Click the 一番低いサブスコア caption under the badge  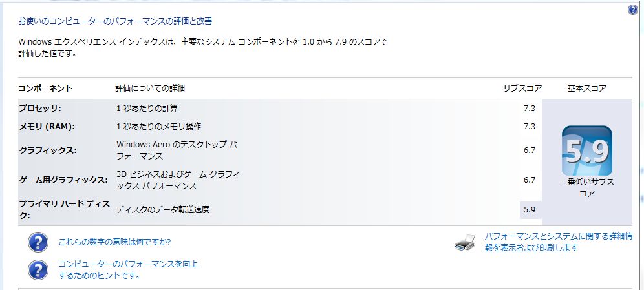tap(586, 187)
